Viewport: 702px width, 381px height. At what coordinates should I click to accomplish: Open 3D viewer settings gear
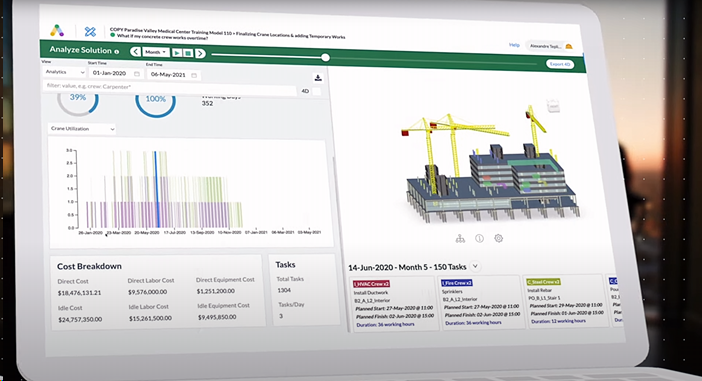tap(498, 238)
